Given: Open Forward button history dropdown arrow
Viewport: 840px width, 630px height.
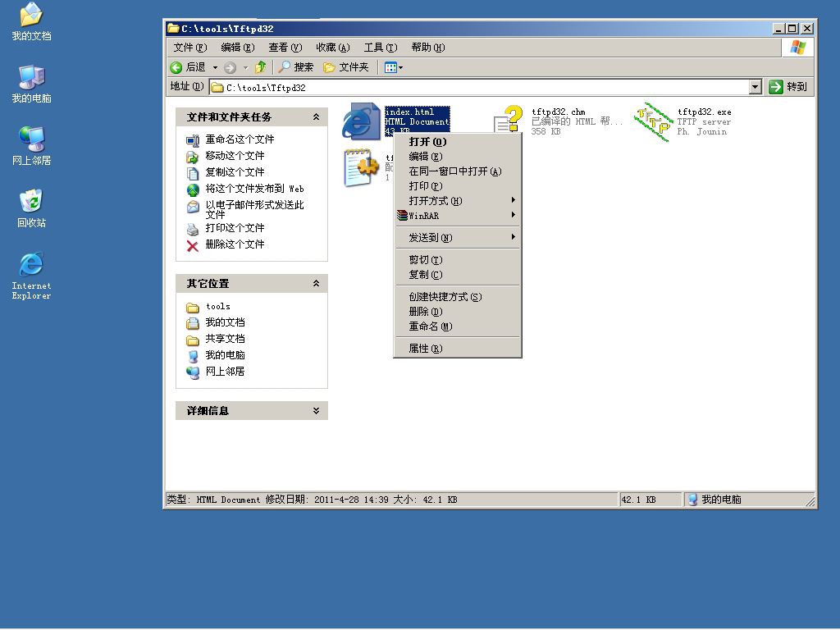Looking at the screenshot, I should pyautogui.click(x=245, y=67).
